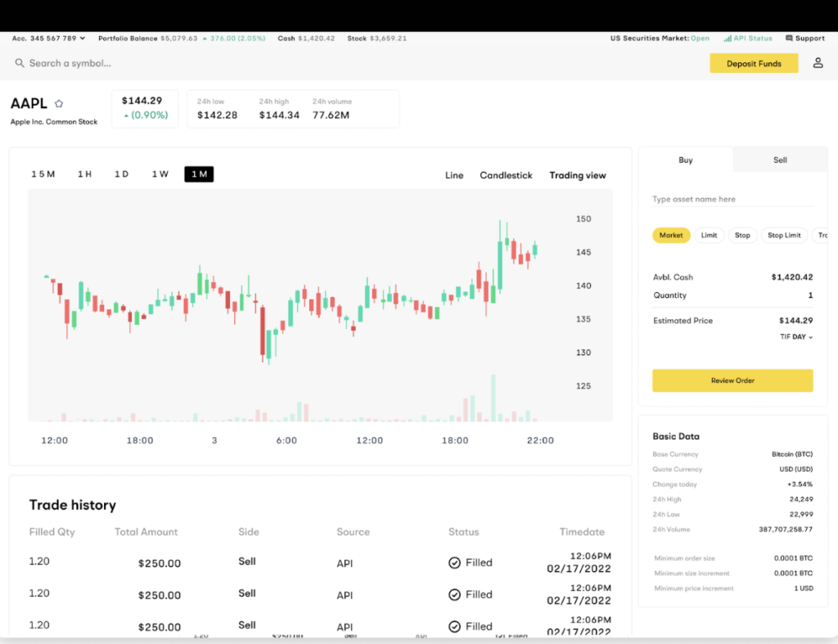Click the search magnifier icon
This screenshot has width=838, height=644.
click(20, 63)
